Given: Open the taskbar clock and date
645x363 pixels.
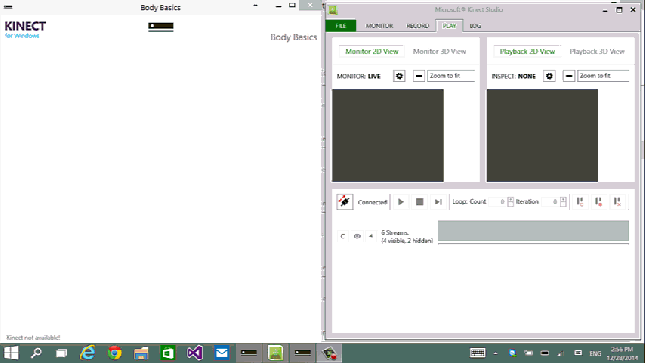Looking at the screenshot, I should [x=622, y=354].
